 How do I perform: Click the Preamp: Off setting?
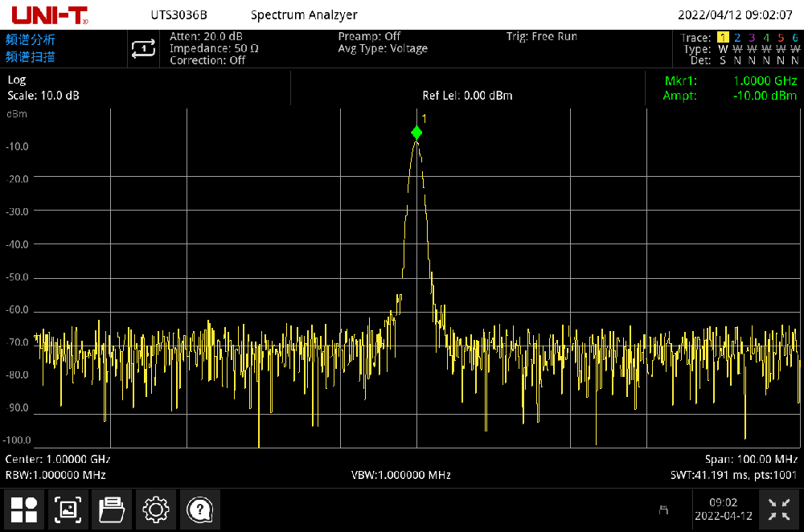[369, 36]
